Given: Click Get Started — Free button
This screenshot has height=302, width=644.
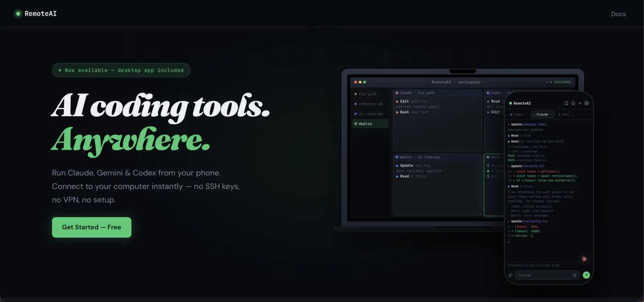Looking at the screenshot, I should tap(92, 228).
